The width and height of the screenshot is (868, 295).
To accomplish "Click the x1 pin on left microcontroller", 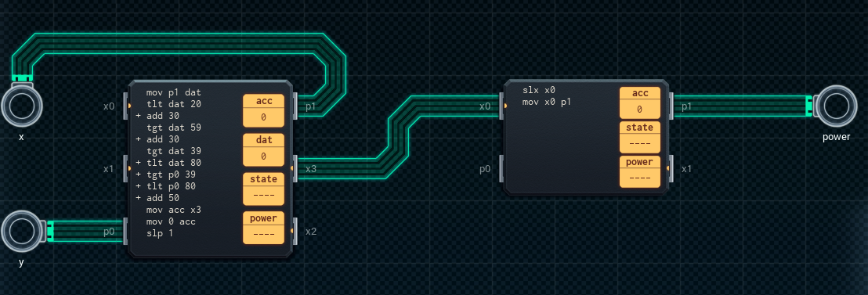I will [x=125, y=168].
